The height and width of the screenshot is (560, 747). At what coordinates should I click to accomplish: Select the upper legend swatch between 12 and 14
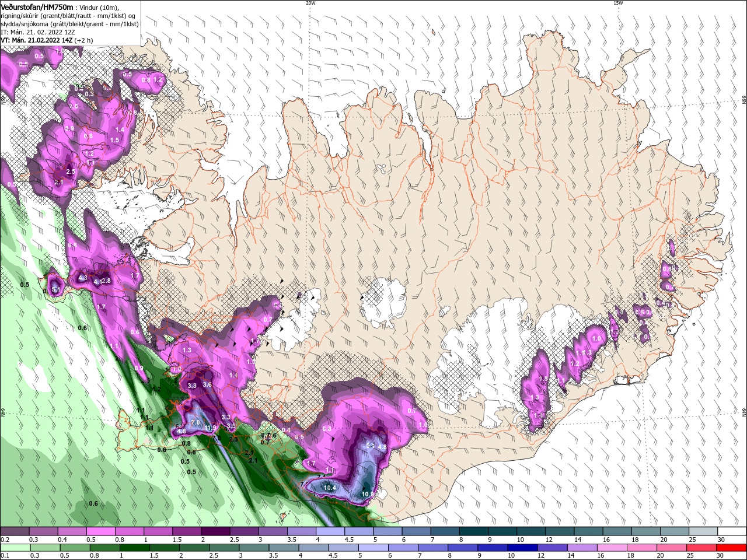(560, 531)
